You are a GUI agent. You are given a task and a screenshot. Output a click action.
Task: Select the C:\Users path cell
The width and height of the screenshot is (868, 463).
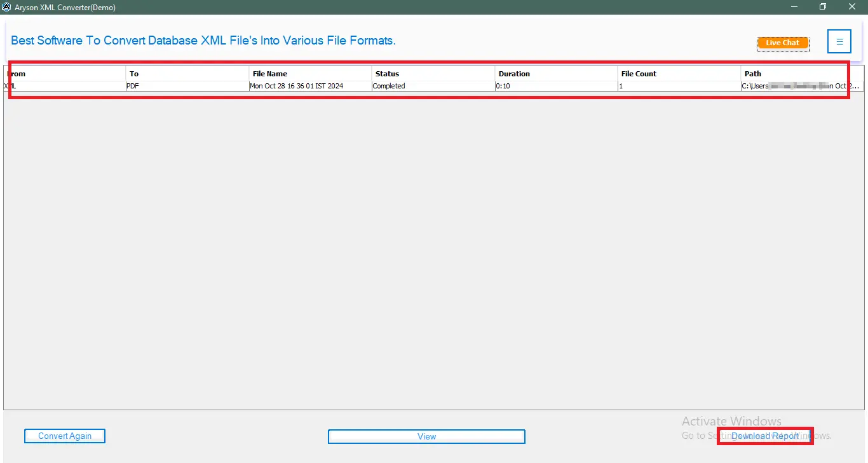803,86
